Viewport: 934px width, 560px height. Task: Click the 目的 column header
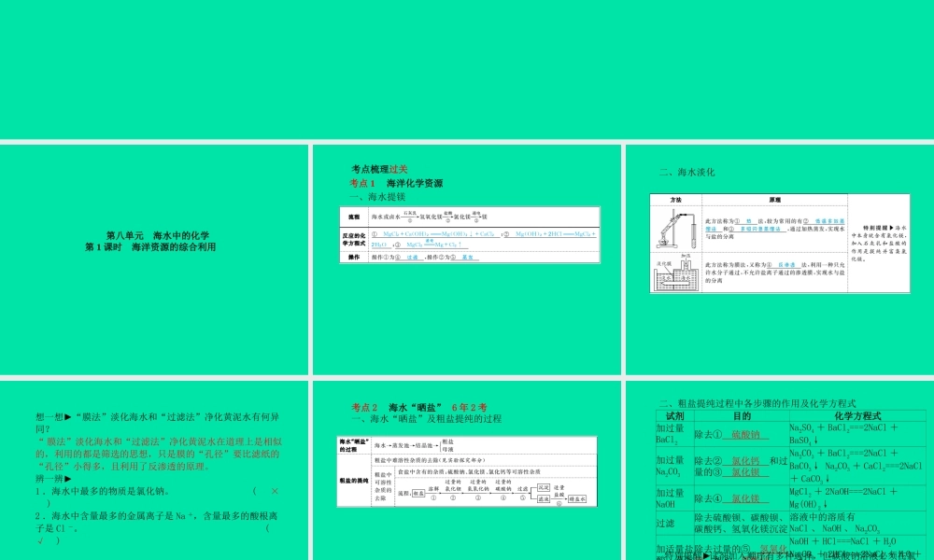[742, 416]
